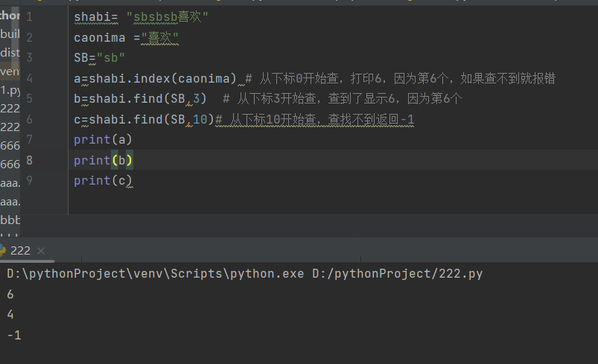Select the bbb file in the project tree

coord(10,220)
